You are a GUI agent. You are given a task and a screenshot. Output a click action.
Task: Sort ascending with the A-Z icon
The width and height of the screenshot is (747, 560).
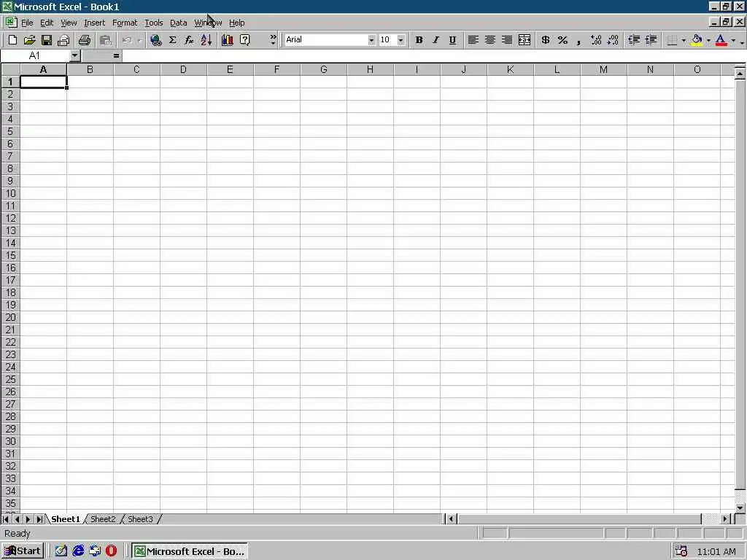(206, 40)
